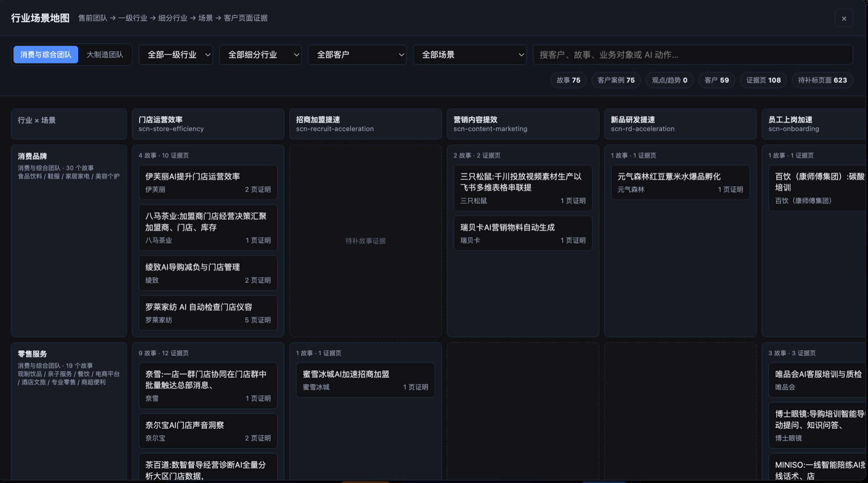
Task: Select the 新品研发提速 column header
Action: coord(680,124)
